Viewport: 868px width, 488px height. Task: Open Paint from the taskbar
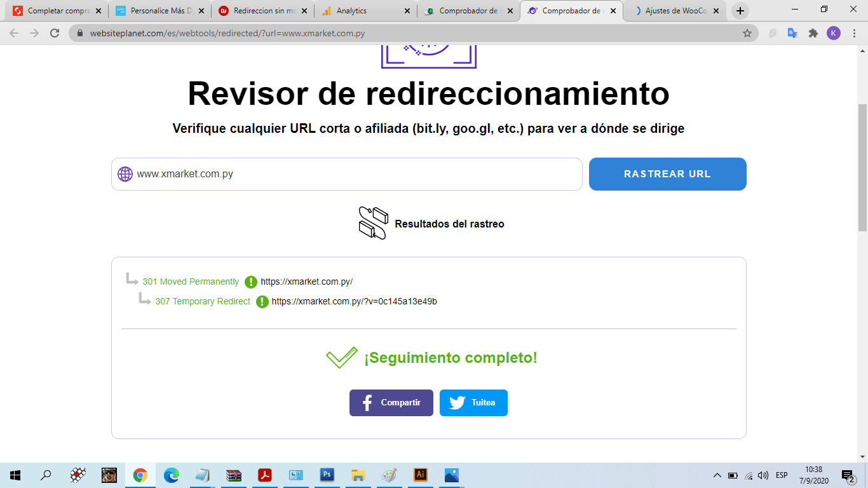coord(390,475)
